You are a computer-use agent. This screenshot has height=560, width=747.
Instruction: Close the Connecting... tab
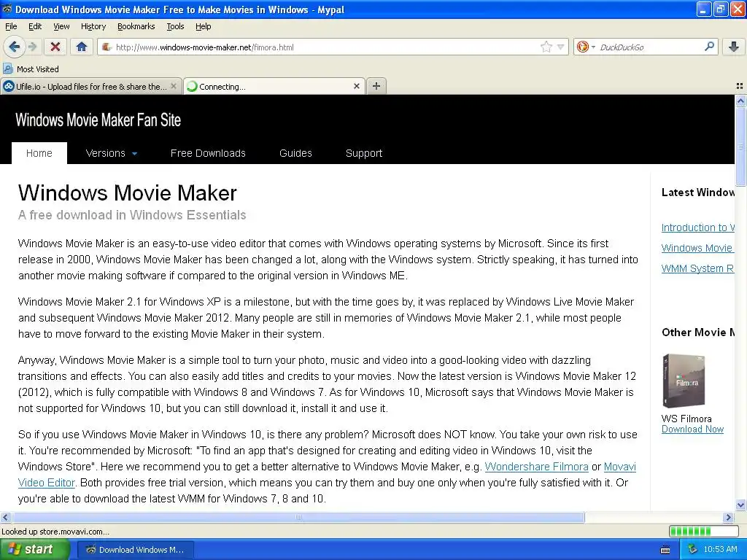[x=356, y=86]
